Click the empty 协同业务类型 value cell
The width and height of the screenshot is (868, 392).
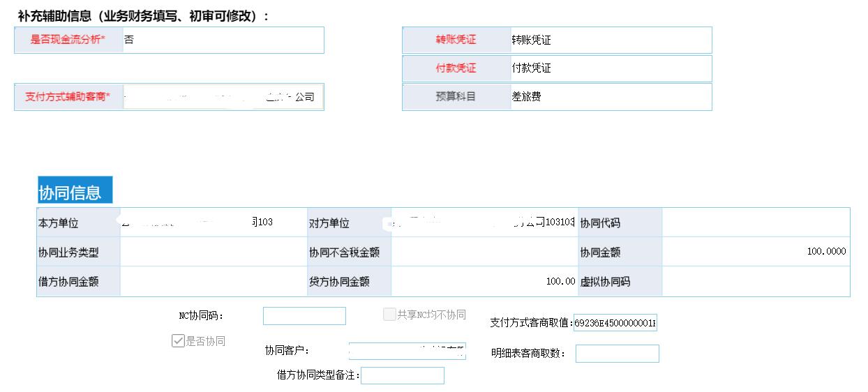pos(213,252)
